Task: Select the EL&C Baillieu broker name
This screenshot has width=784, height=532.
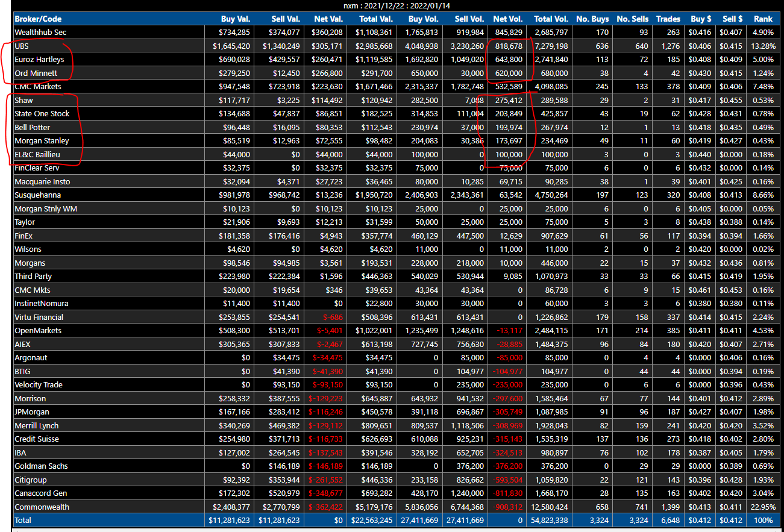Action: click(x=37, y=154)
